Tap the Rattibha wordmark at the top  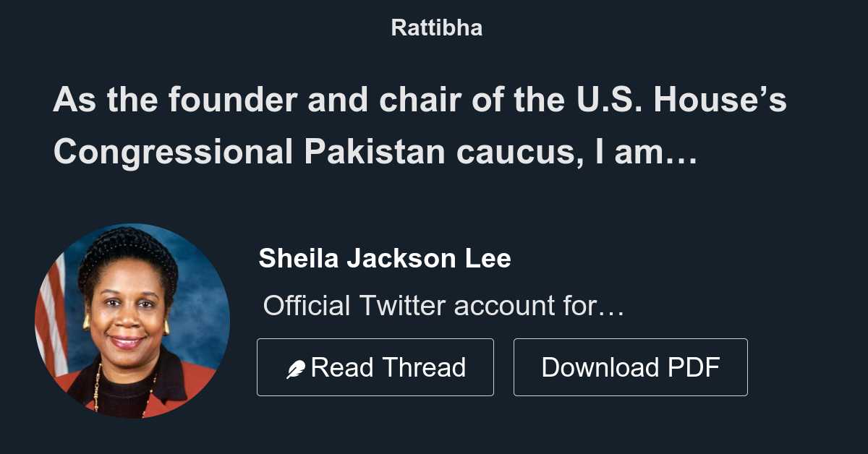[435, 27]
